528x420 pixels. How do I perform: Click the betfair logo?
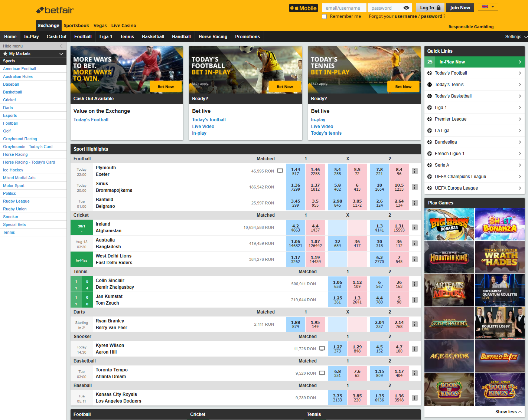[x=55, y=10]
